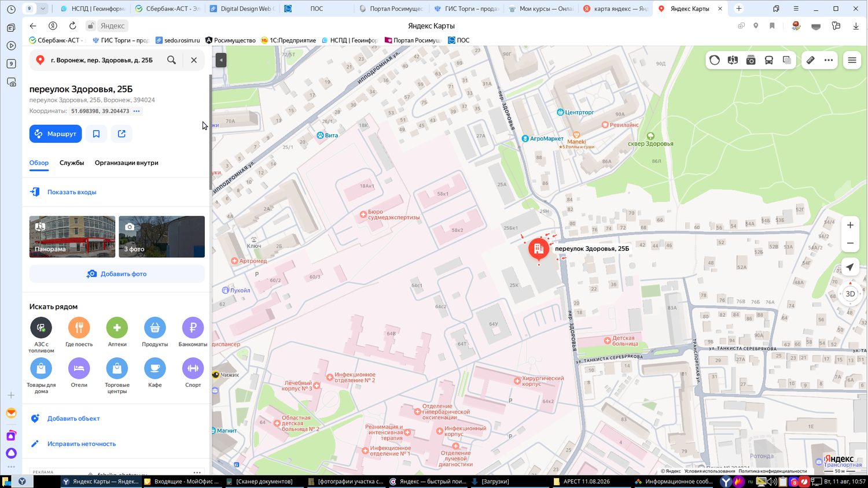The height and width of the screenshot is (488, 868).
Task: Open the tab group dropdown arrow
Action: (x=43, y=9)
